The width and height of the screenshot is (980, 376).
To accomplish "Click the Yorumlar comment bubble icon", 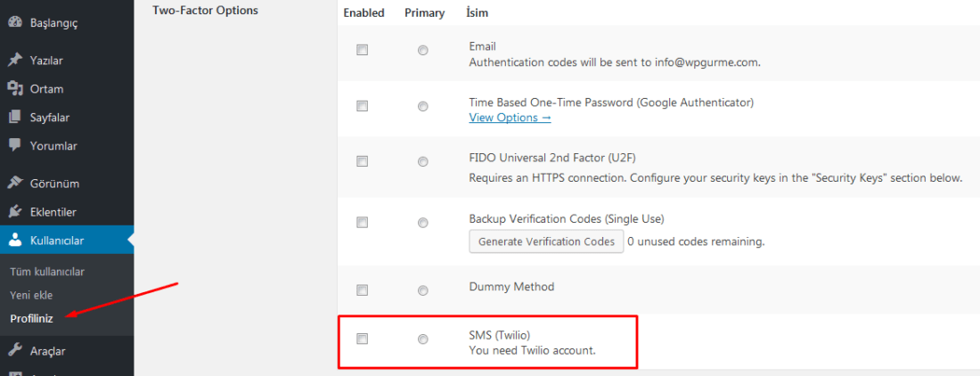I will click(x=15, y=145).
